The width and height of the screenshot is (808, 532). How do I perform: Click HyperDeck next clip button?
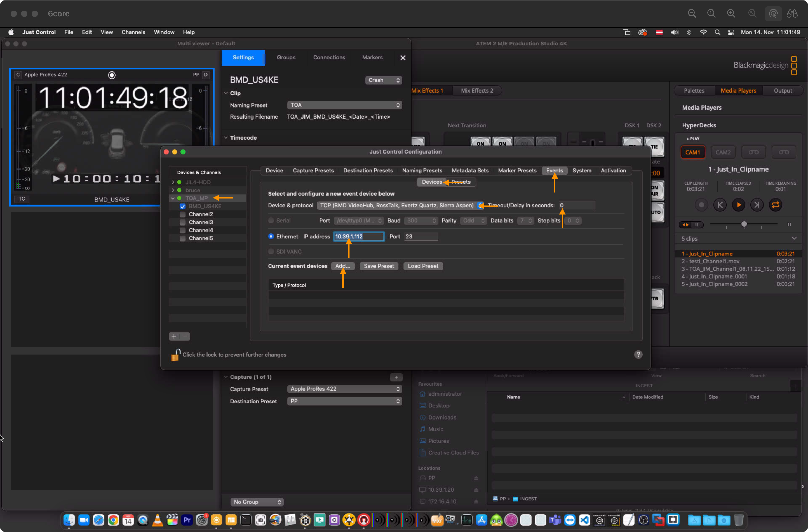[x=757, y=204]
